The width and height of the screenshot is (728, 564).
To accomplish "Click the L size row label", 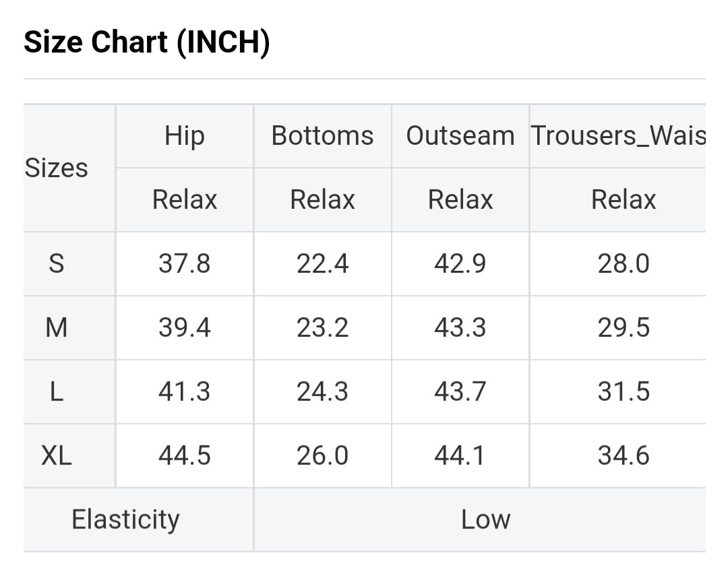I will point(57,391).
